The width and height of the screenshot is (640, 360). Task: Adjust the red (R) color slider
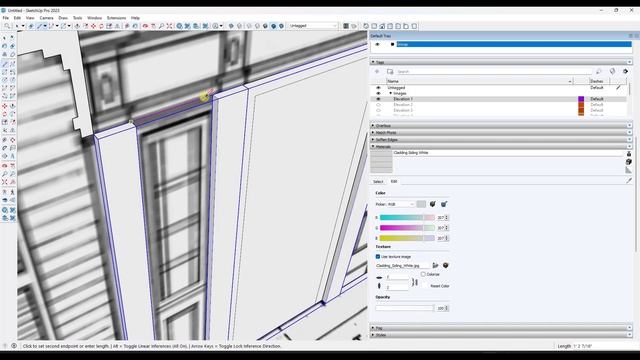407,218
